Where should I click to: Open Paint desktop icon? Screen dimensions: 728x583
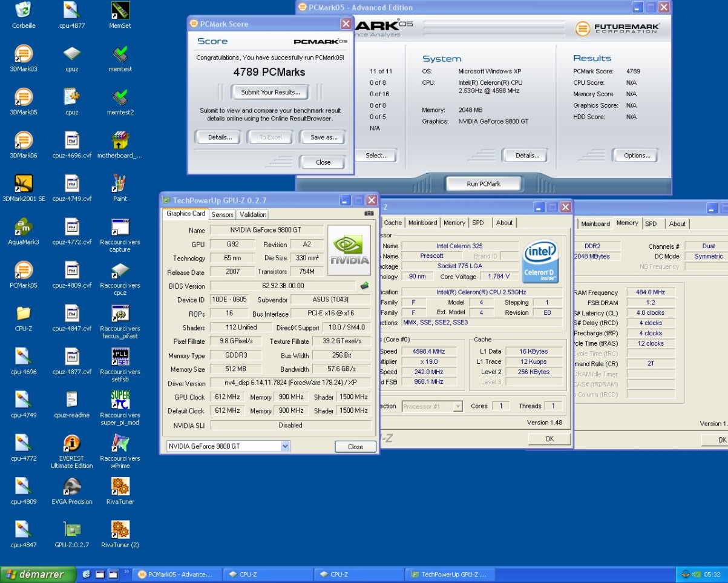pos(120,183)
